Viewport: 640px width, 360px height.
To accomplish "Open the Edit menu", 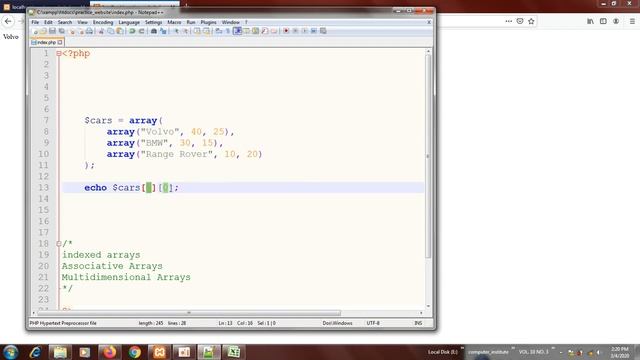I will click(x=48, y=22).
